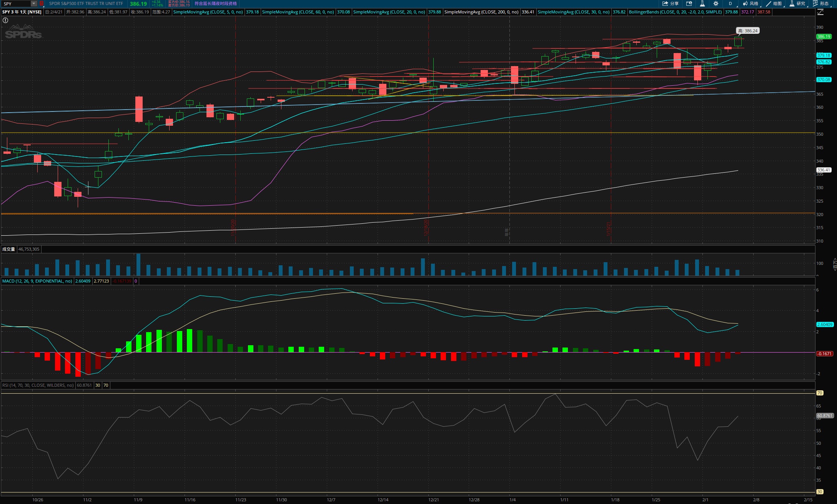The height and width of the screenshot is (504, 837).
Task: Click the BollingerBands study label
Action: pyautogui.click(x=675, y=12)
